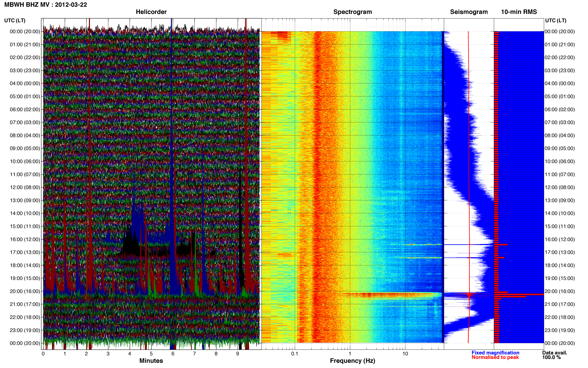Click the 'Spectrogram' panel heading
Image resolution: width=588 pixels, height=368 pixels.
352,12
